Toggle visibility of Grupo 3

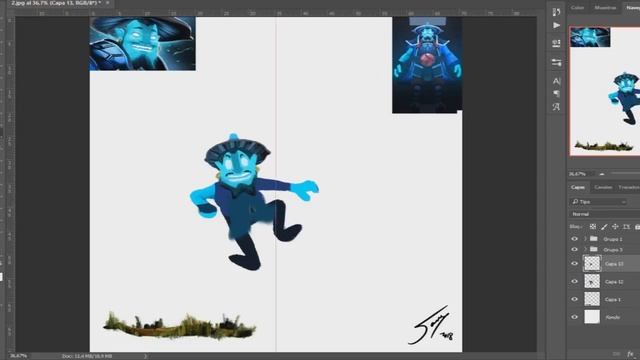coord(575,249)
